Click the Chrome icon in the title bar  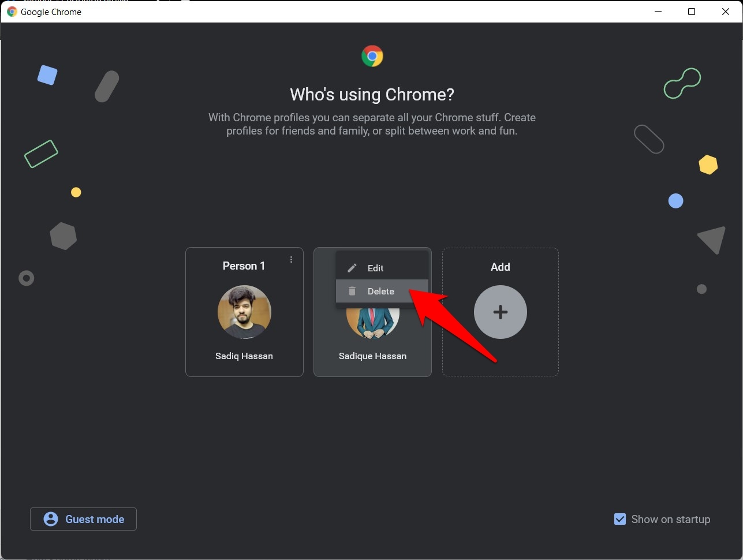point(11,12)
